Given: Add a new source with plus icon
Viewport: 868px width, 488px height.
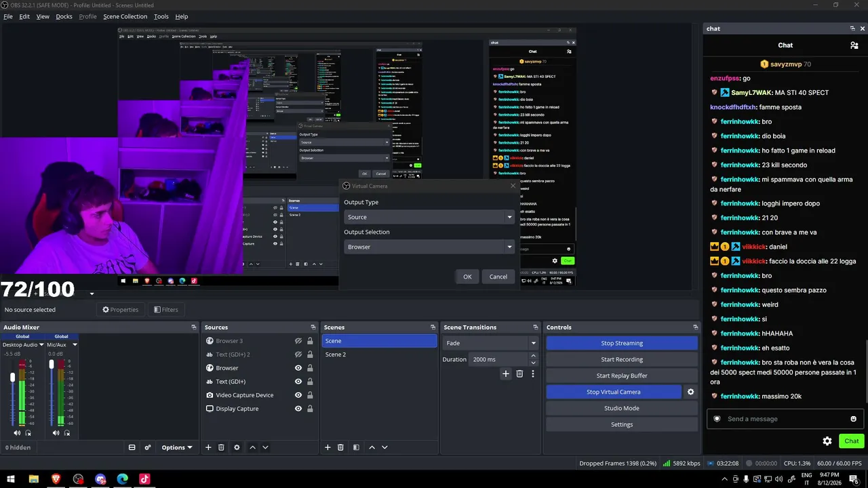Looking at the screenshot, I should tap(208, 447).
